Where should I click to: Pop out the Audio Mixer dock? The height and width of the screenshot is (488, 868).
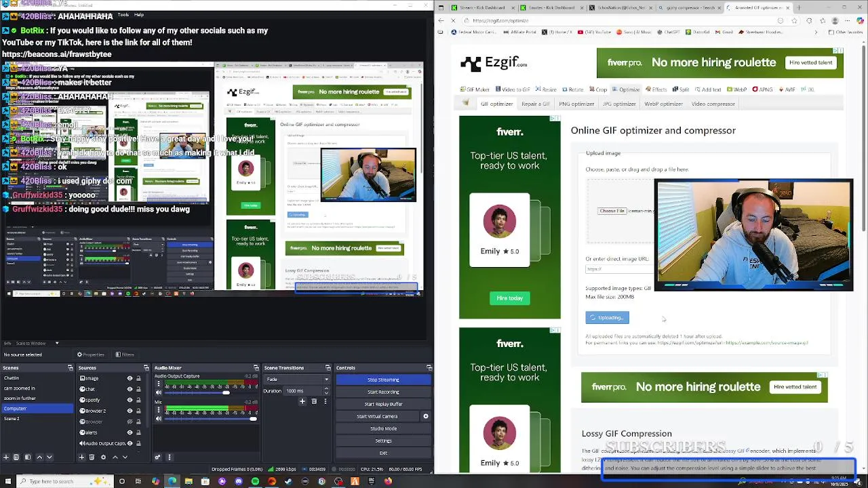tap(256, 367)
